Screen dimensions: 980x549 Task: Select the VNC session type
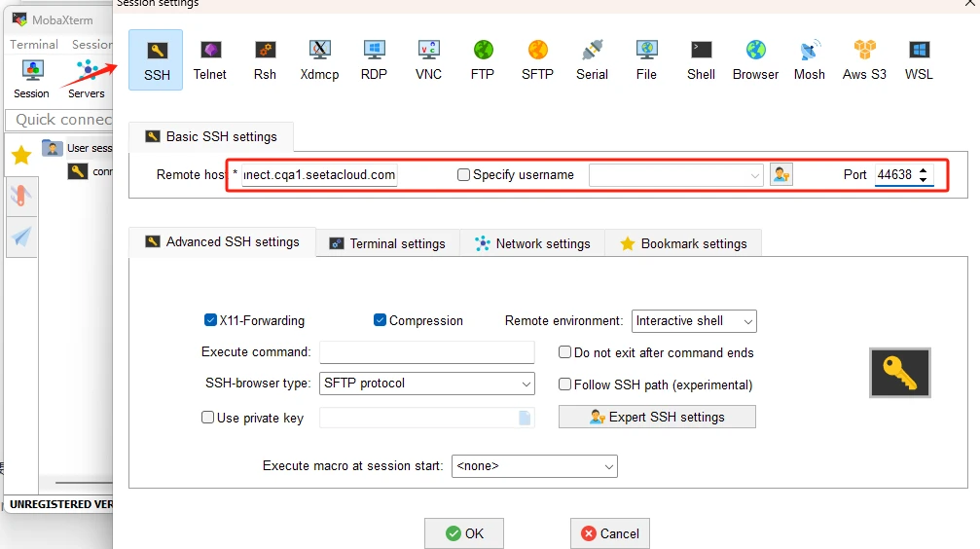click(428, 60)
